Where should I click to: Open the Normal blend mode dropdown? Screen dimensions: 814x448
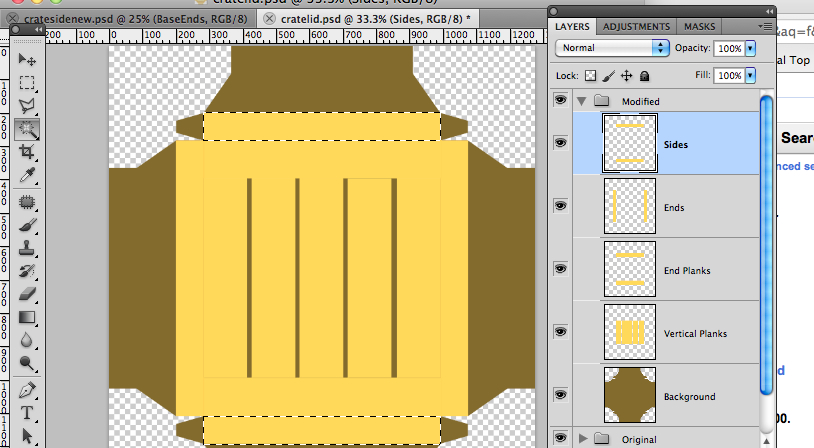tap(612, 48)
